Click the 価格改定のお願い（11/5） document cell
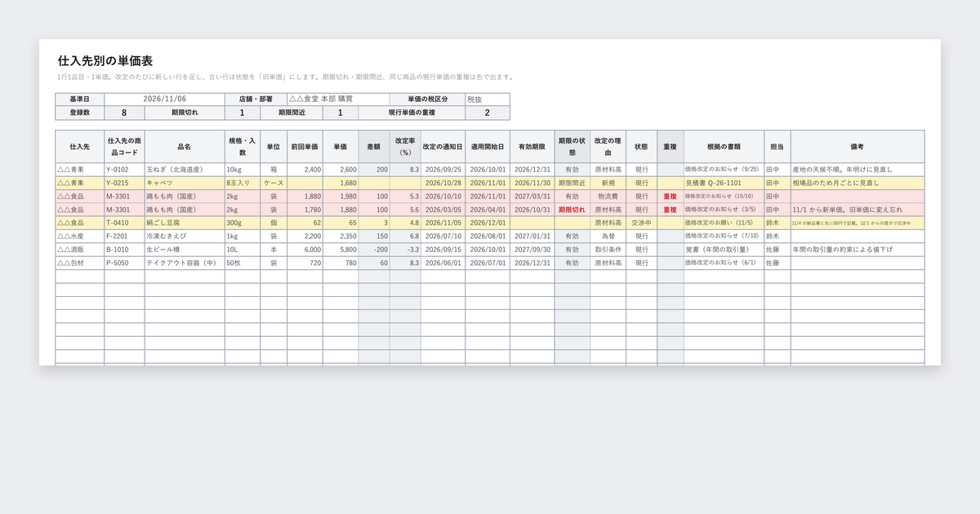This screenshot has width=980, height=514. tap(724, 223)
